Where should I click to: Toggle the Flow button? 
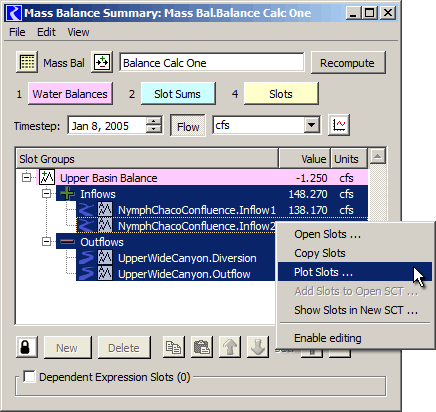(188, 126)
